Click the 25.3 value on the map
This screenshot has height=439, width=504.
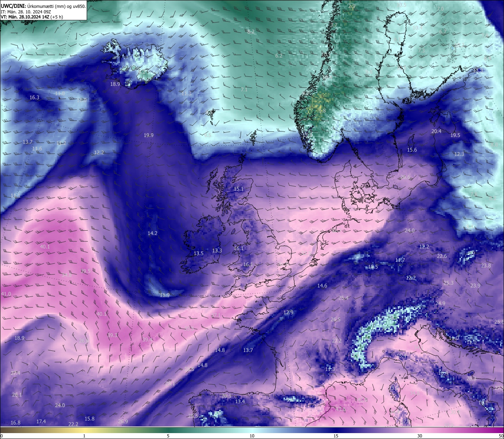click(x=448, y=283)
